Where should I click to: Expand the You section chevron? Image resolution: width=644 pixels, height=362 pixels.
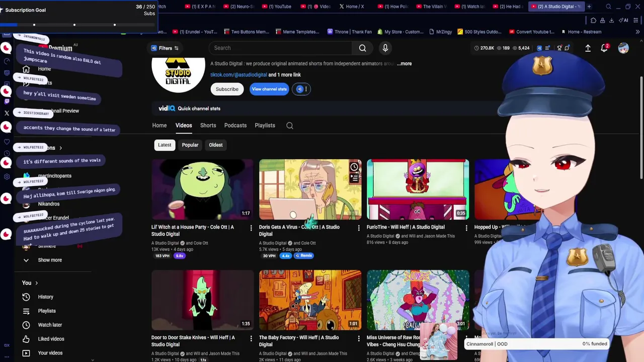click(36, 283)
